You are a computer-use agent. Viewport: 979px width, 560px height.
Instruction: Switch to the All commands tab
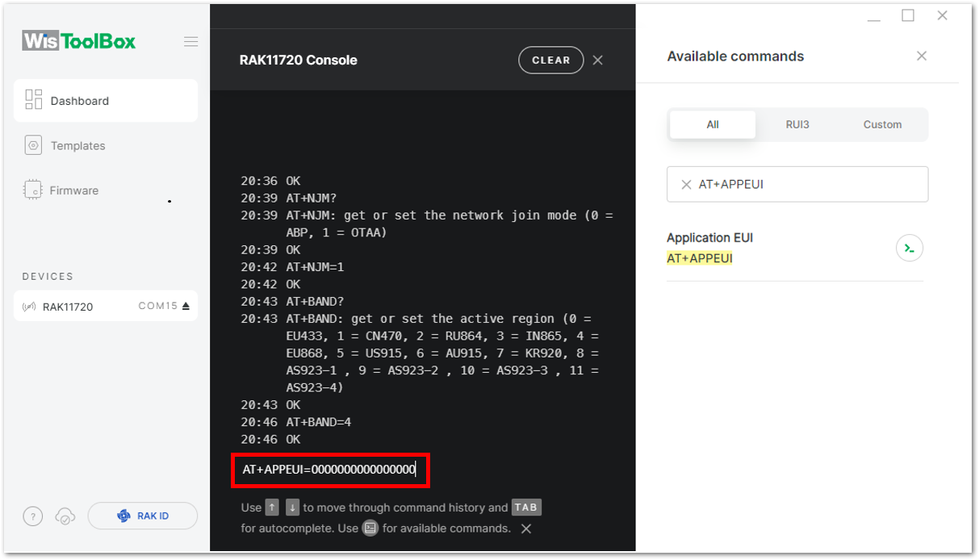pyautogui.click(x=713, y=125)
